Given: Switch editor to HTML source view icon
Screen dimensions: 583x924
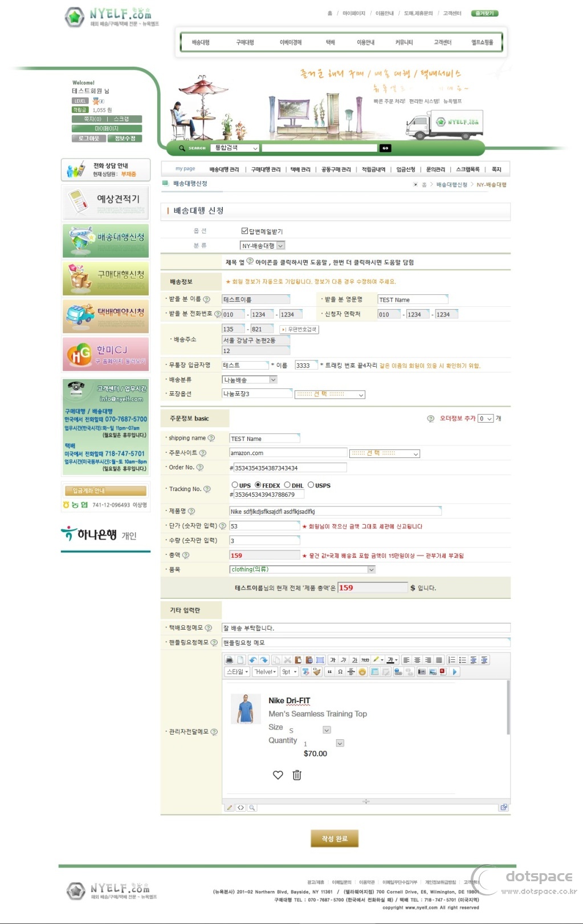Looking at the screenshot, I should click(x=241, y=808).
